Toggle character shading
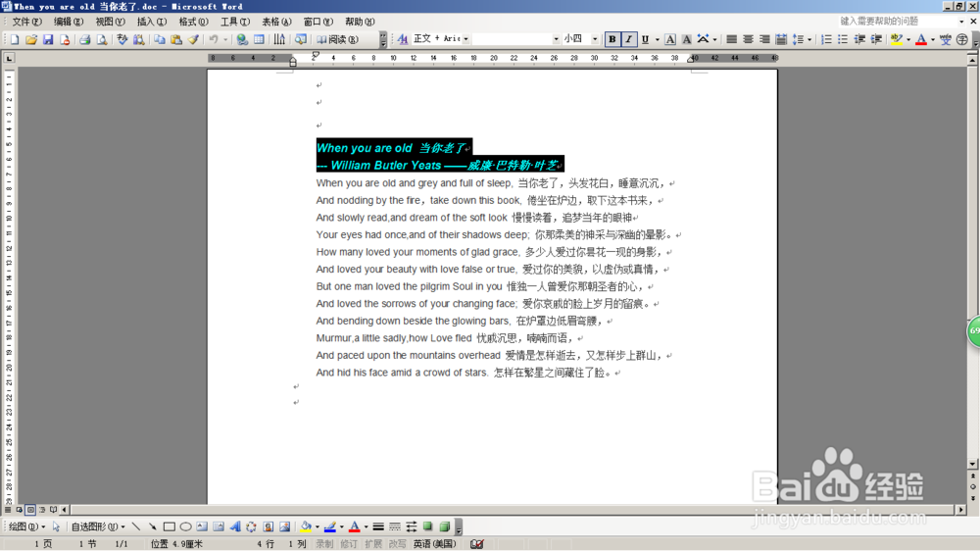Viewport: 980px width, 551px height. [686, 39]
